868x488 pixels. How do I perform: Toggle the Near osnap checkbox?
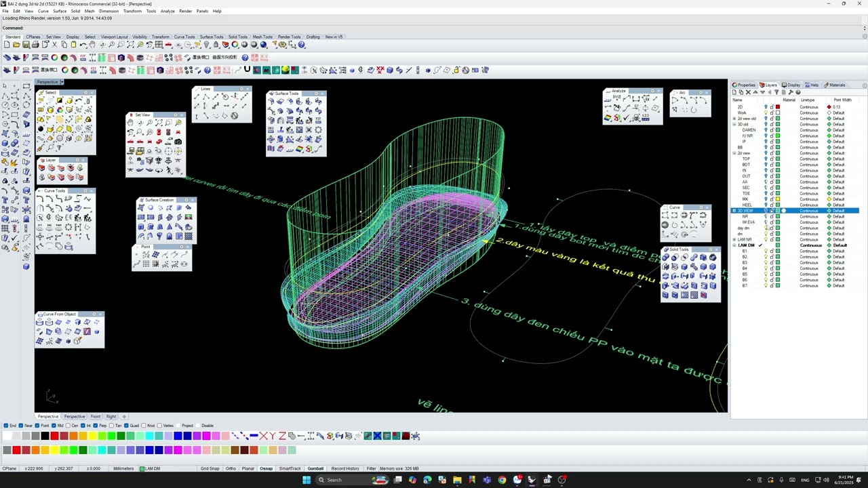pyautogui.click(x=21, y=426)
